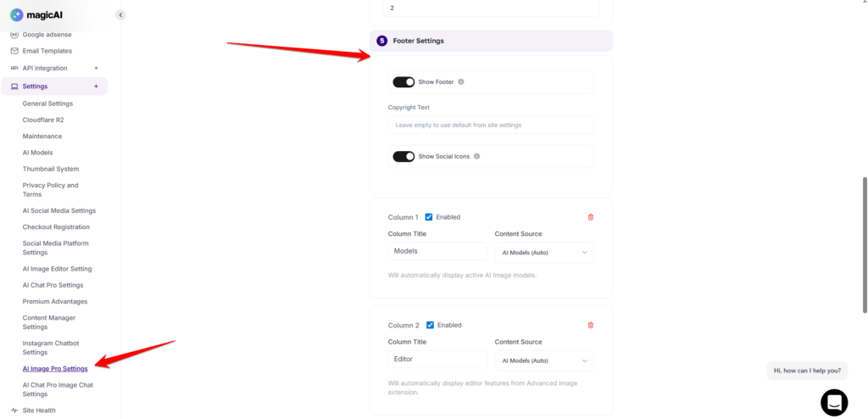Open General Settings in sidebar
Image resolution: width=868 pixels, height=419 pixels.
click(47, 103)
